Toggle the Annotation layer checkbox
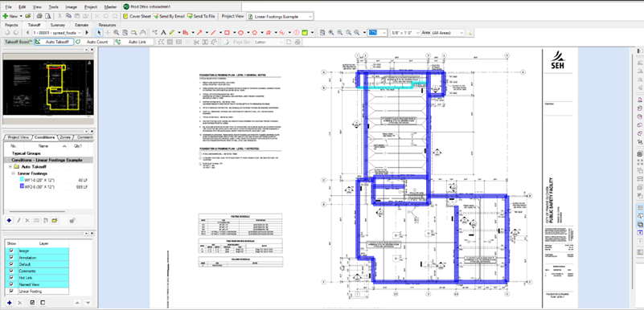 pos(11,258)
